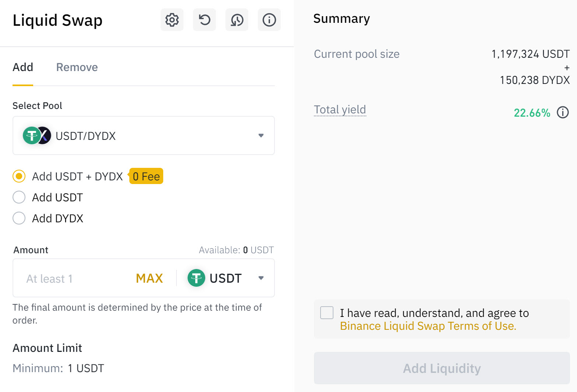Image resolution: width=577 pixels, height=392 pixels.
Task: Click the refresh arrow icon
Action: [x=204, y=20]
